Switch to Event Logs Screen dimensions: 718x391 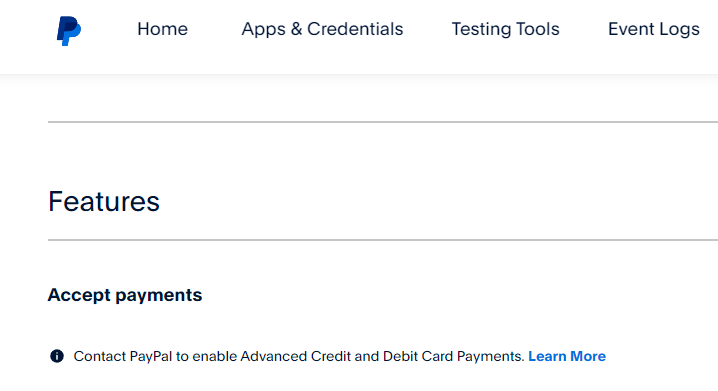pyautogui.click(x=654, y=29)
